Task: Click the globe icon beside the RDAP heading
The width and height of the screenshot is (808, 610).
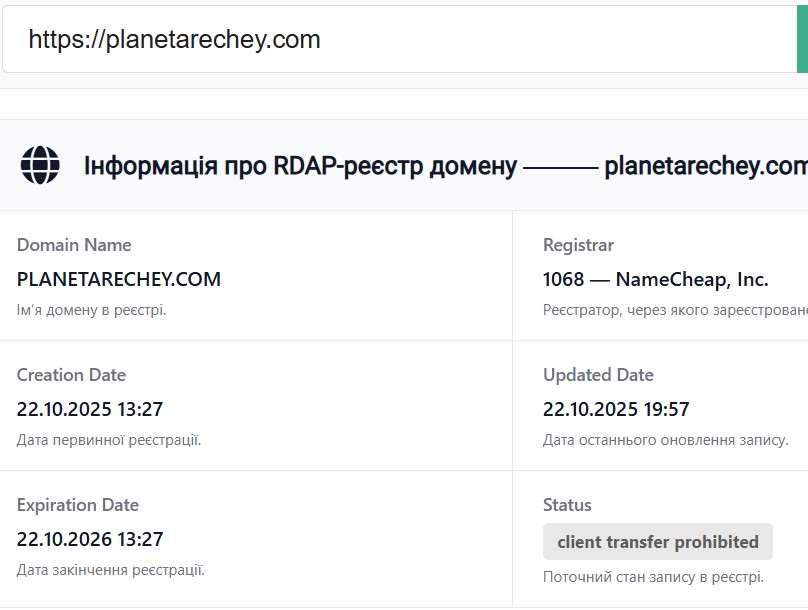Action: (x=40, y=165)
